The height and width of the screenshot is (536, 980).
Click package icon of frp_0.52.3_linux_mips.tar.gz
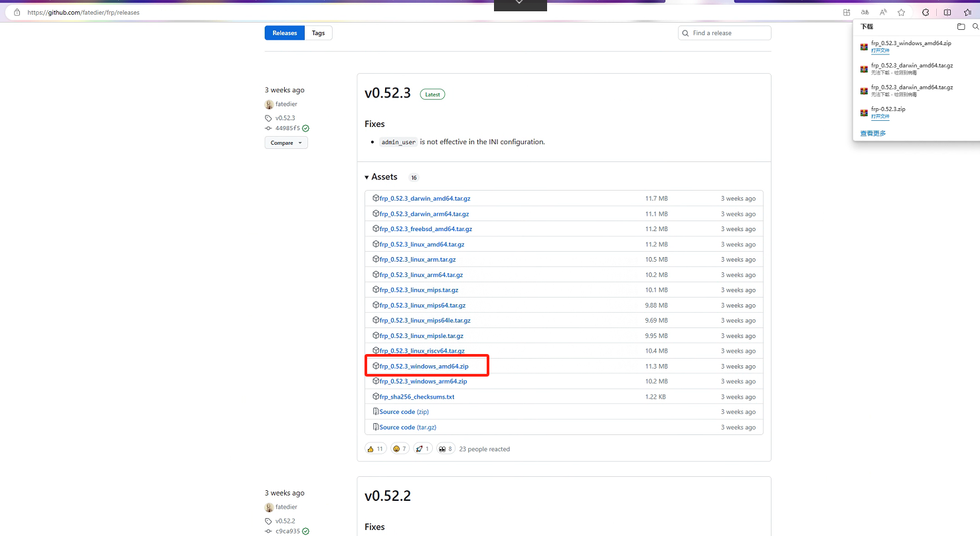pos(376,290)
